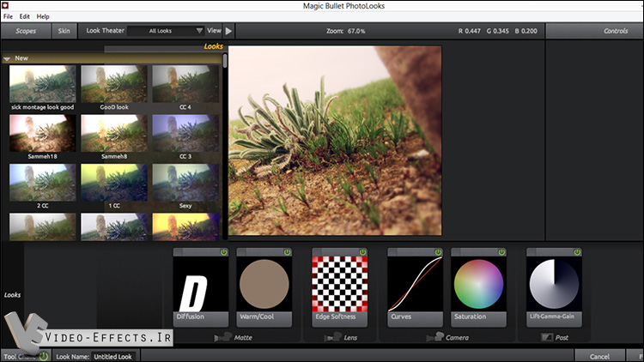This screenshot has height=362, width=644.
Task: Click the Looks drawer at bottom left
Action: tap(12, 295)
